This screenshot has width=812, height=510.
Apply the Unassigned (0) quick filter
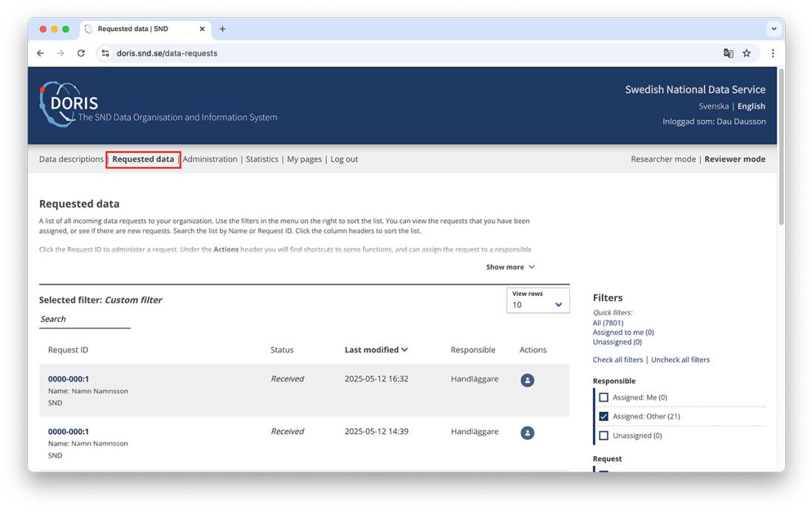pyautogui.click(x=617, y=342)
